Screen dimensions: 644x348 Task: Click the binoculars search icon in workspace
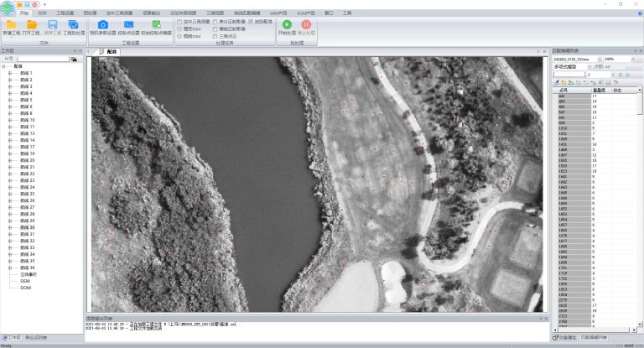(x=74, y=60)
